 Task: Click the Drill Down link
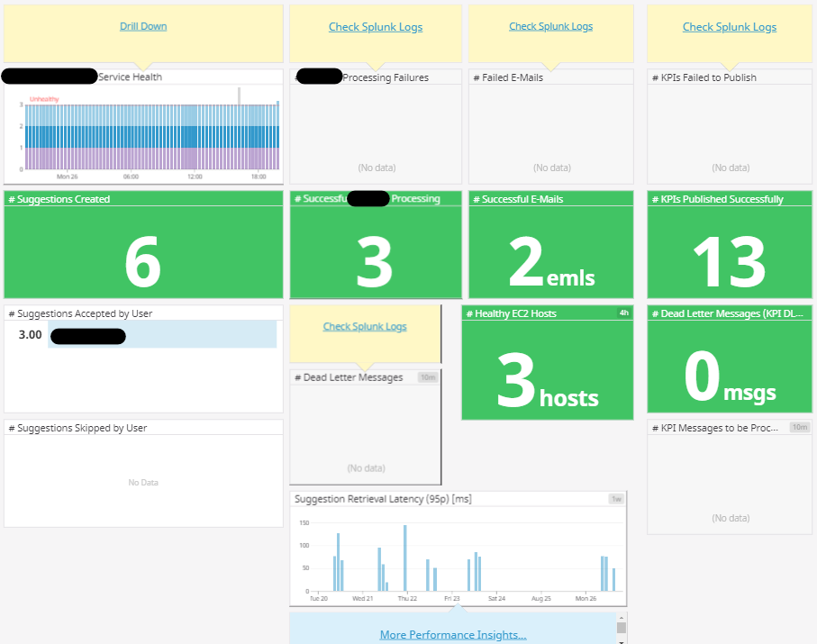(143, 26)
